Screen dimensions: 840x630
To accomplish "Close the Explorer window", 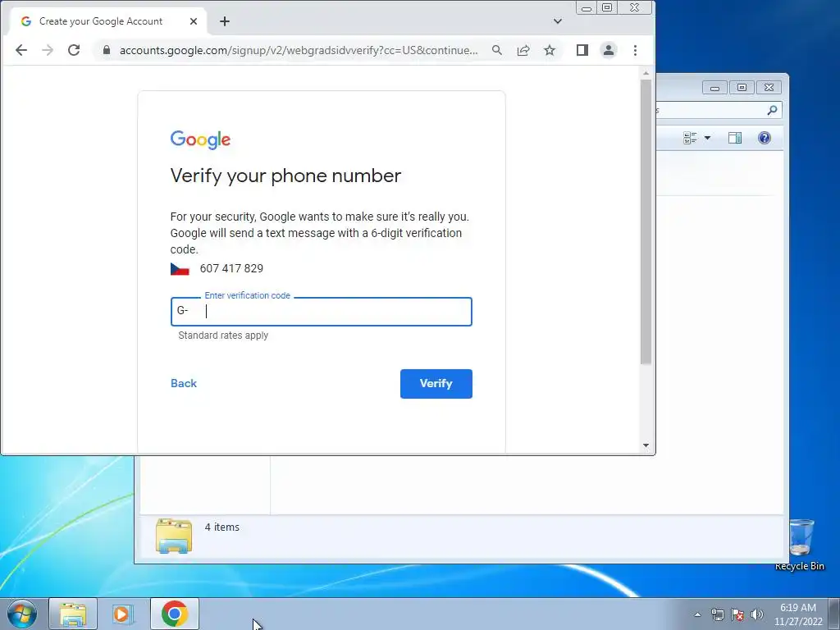I will click(x=769, y=87).
